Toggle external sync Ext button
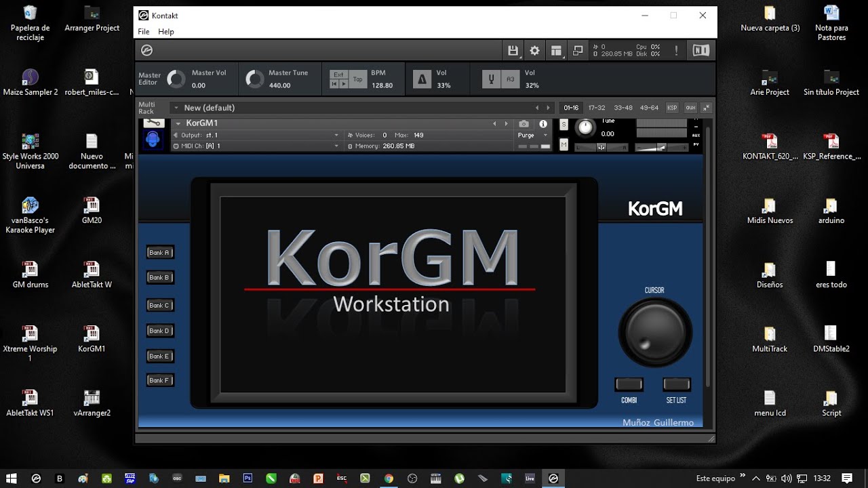 pyautogui.click(x=338, y=75)
